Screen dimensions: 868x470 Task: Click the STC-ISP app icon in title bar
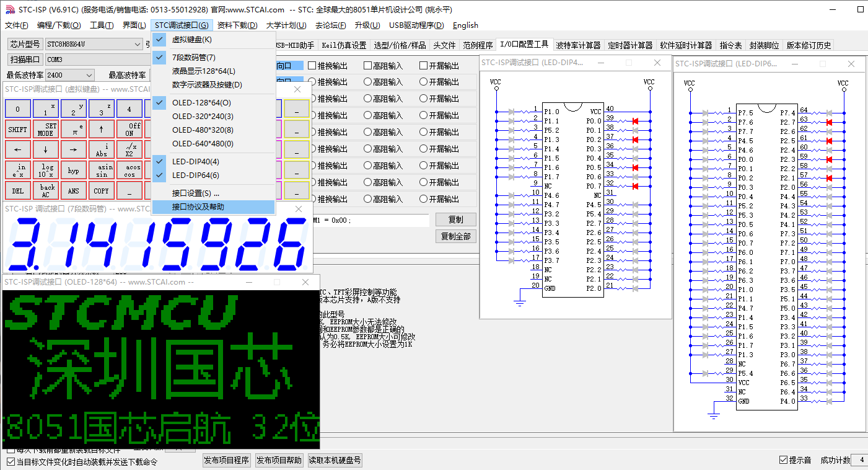click(x=9, y=9)
